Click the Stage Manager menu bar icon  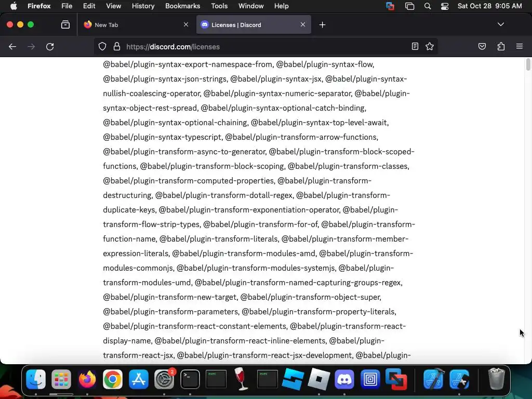coord(409,6)
